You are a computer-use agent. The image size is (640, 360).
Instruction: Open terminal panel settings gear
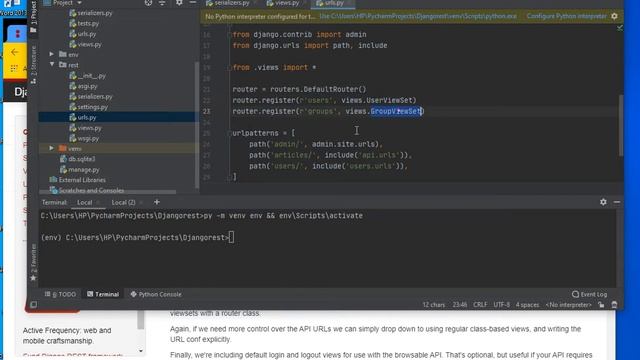(x=603, y=202)
